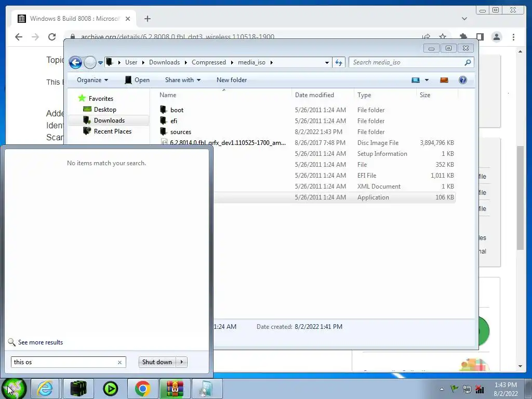The width and height of the screenshot is (532, 399).
Task: Open the recent pages dropdown arrow
Action: click(x=100, y=63)
